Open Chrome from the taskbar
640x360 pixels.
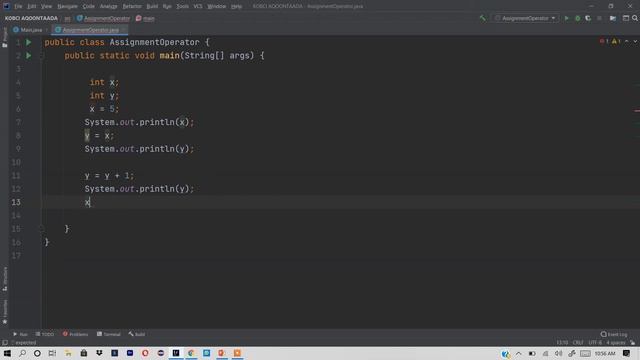191,353
